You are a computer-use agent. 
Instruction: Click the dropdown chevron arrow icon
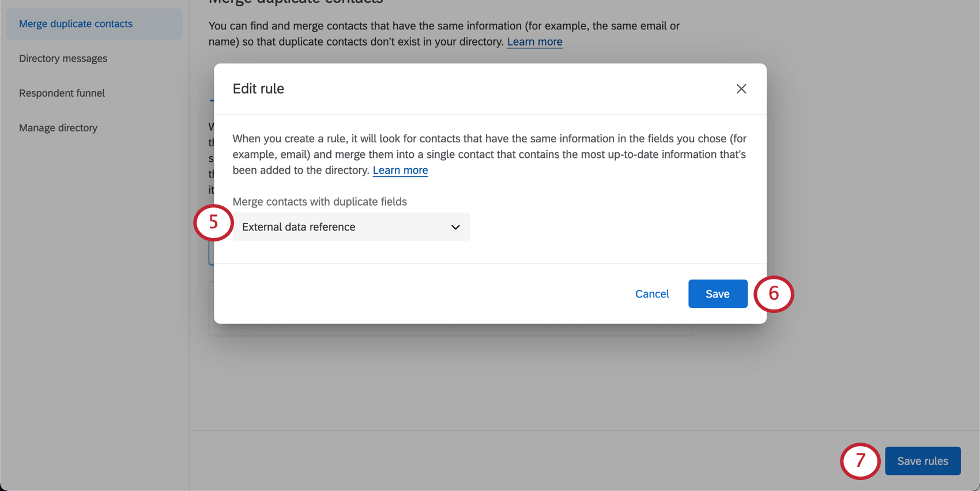tap(455, 227)
